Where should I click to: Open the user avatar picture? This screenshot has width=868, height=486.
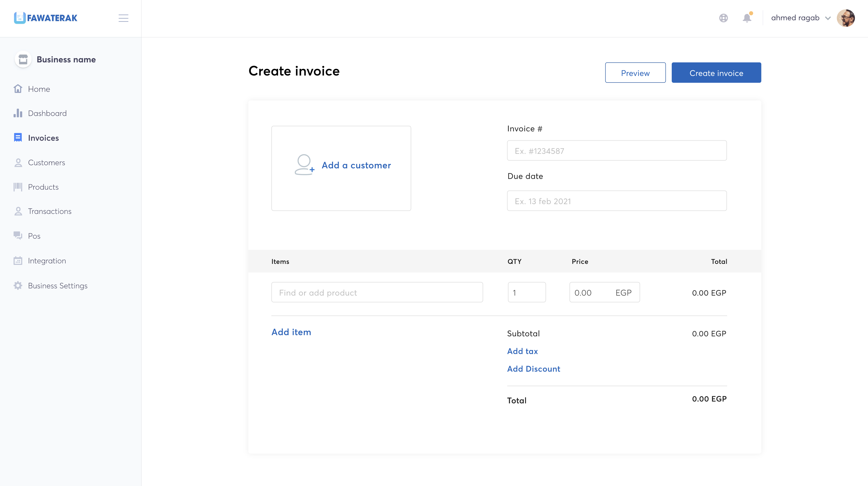click(845, 18)
